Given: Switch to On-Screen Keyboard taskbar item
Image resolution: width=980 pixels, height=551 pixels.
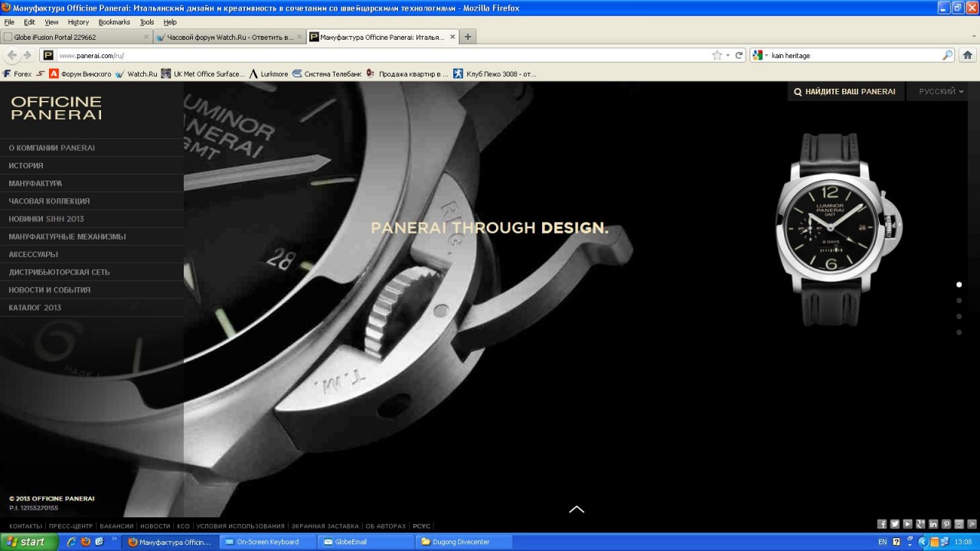Looking at the screenshot, I should point(267,542).
